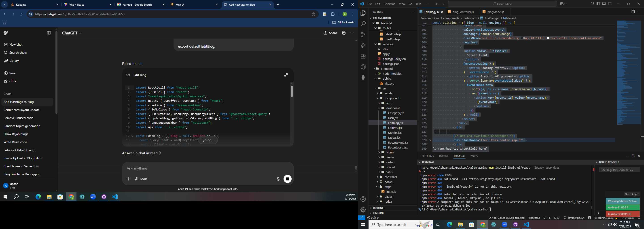Bookmark this page with star icon

pyautogui.click(x=314, y=14)
